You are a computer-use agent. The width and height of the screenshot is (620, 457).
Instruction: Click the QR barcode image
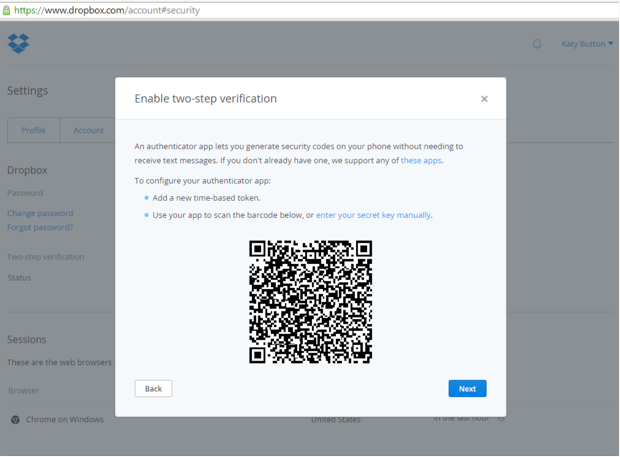(310, 301)
